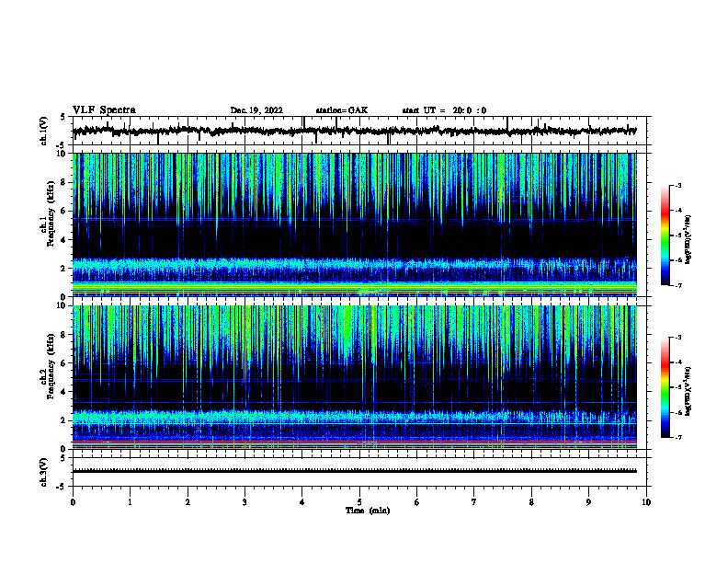This screenshot has width=728, height=563.
Task: Click the Time (min) axis label
Action: pos(368,511)
